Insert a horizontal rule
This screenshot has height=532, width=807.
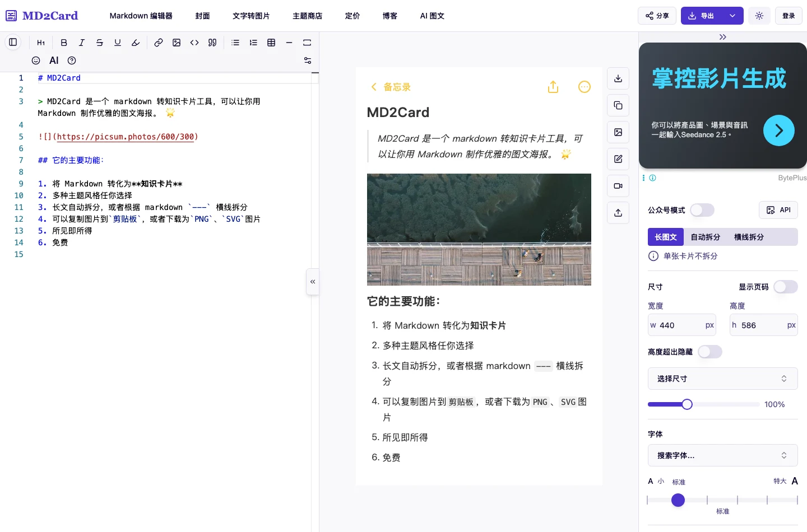pyautogui.click(x=289, y=43)
